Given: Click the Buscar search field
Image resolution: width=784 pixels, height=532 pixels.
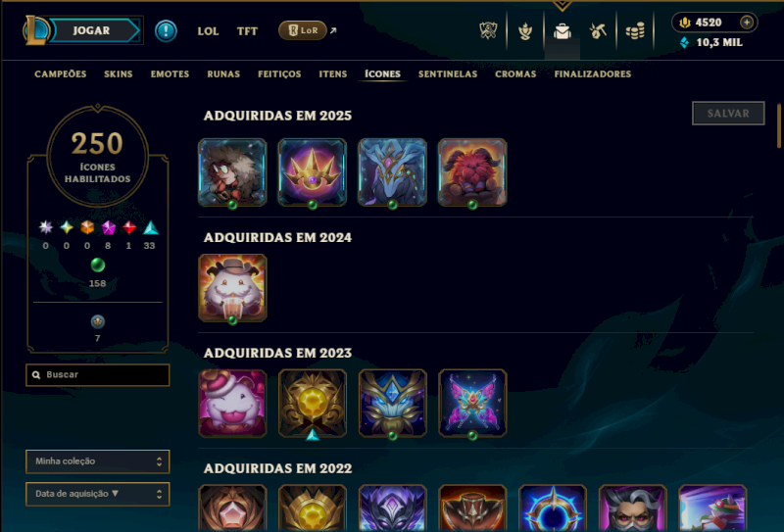Looking at the screenshot, I should tap(97, 375).
